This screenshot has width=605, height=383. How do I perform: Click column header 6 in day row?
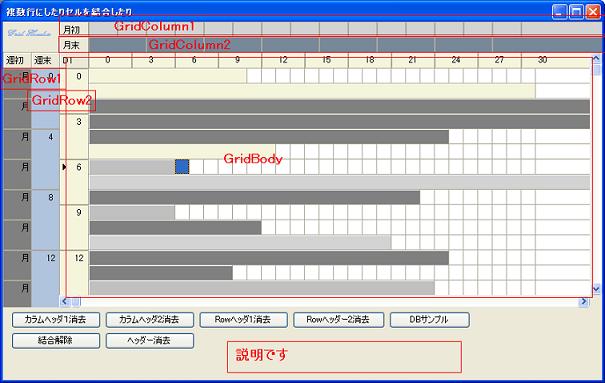pyautogui.click(x=197, y=60)
